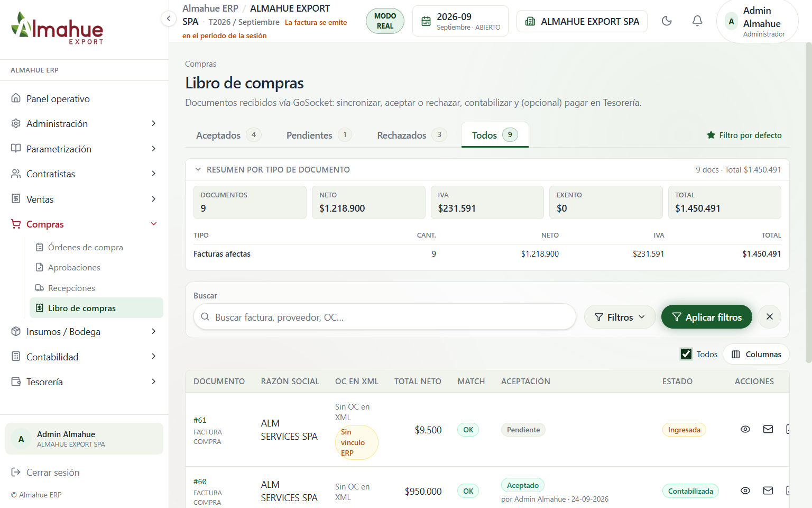
Task: View document #61 with the eye icon
Action: point(745,430)
